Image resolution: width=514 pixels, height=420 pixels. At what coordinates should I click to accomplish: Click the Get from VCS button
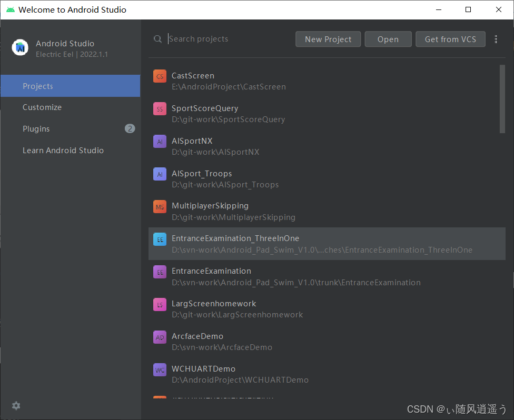450,39
